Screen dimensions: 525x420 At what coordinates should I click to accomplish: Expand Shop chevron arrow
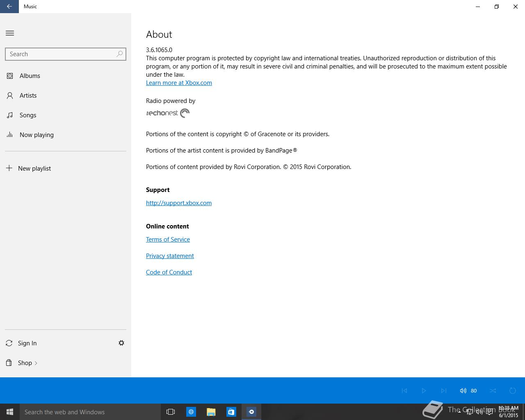pyautogui.click(x=36, y=363)
